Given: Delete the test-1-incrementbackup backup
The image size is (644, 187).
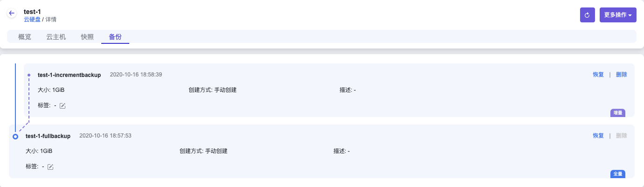Looking at the screenshot, I should point(621,75).
